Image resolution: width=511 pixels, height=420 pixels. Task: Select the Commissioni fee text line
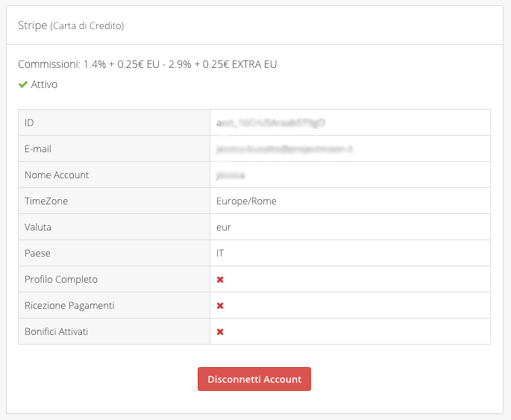tap(147, 64)
